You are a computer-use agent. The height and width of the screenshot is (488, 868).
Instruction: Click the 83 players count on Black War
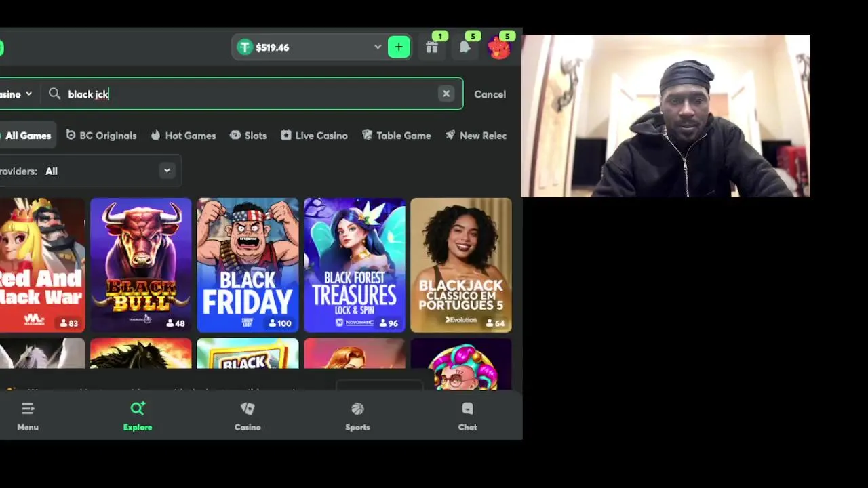[69, 323]
